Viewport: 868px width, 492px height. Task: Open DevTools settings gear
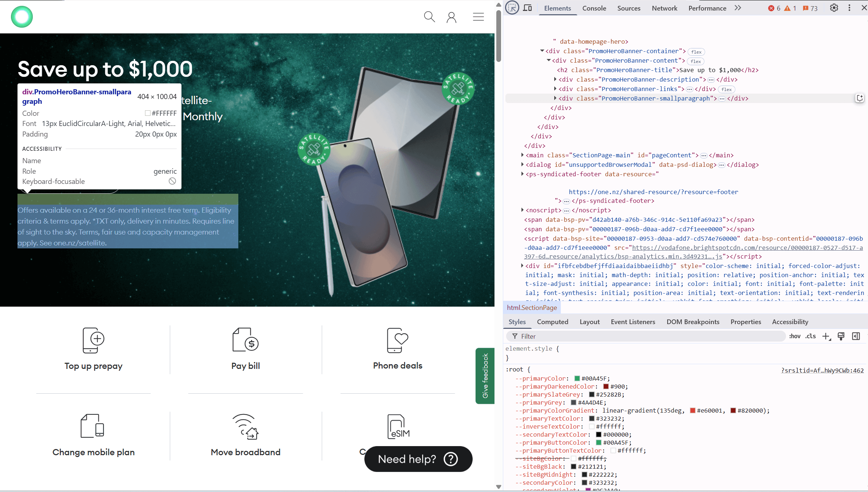834,8
